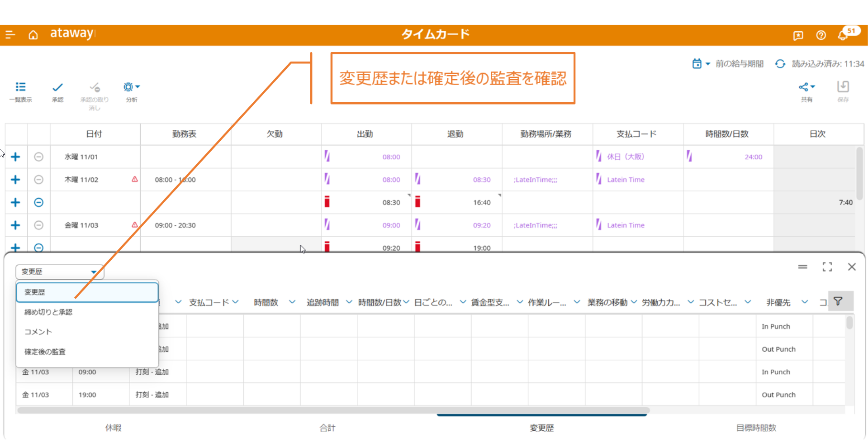This screenshot has width=868, height=448.
Task: Open the 共有 share dropdown
Action: [x=806, y=87]
